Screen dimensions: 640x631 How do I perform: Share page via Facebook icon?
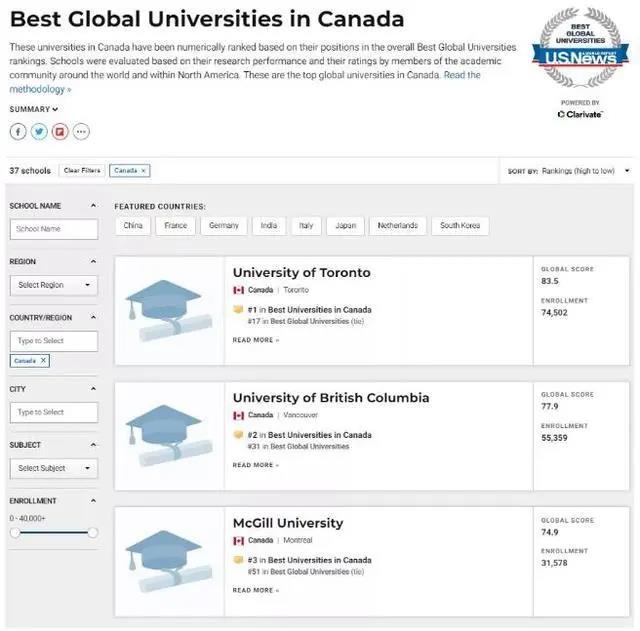tap(18, 132)
